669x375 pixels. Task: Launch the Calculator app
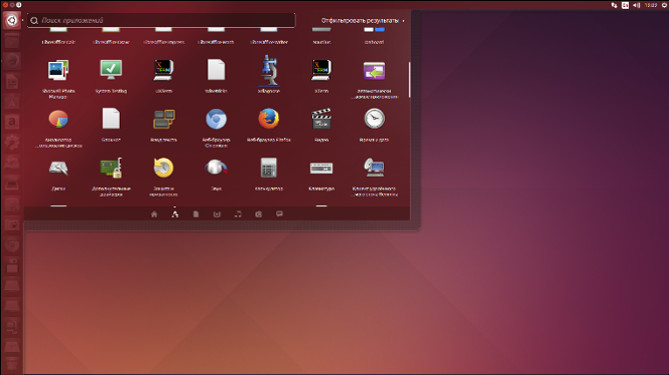pos(269,168)
